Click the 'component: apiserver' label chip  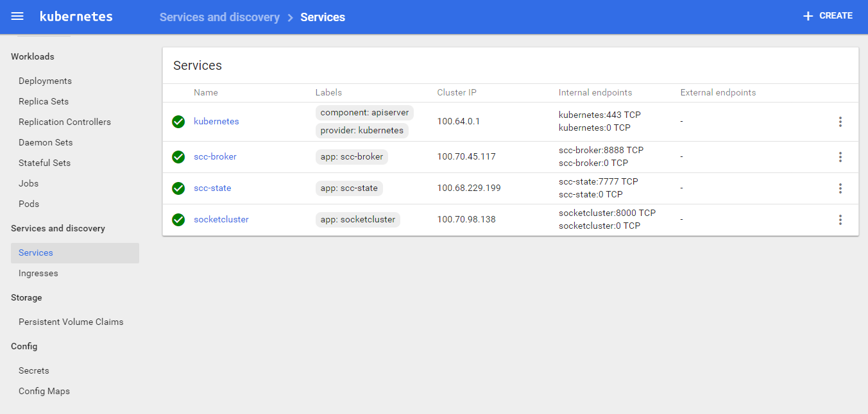364,113
